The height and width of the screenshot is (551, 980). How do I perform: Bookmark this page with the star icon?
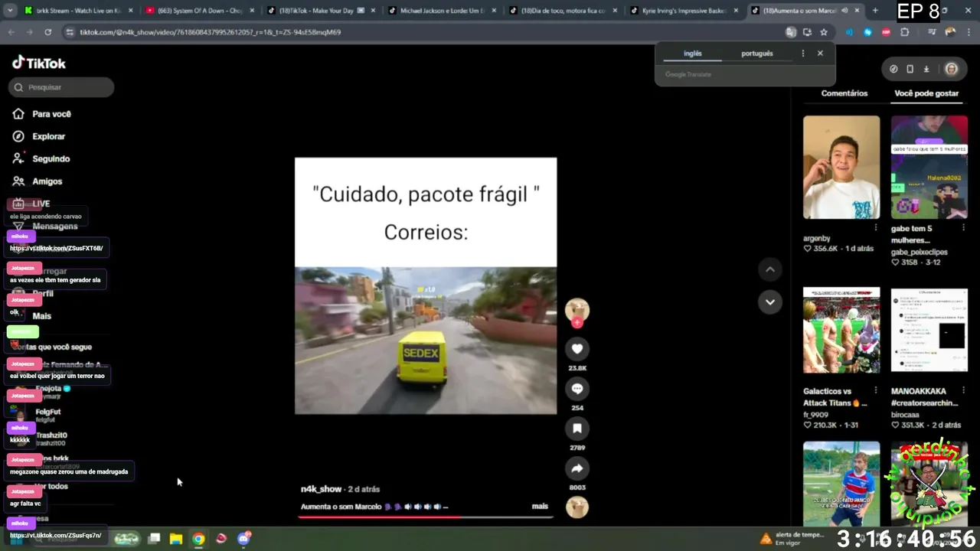tap(824, 32)
